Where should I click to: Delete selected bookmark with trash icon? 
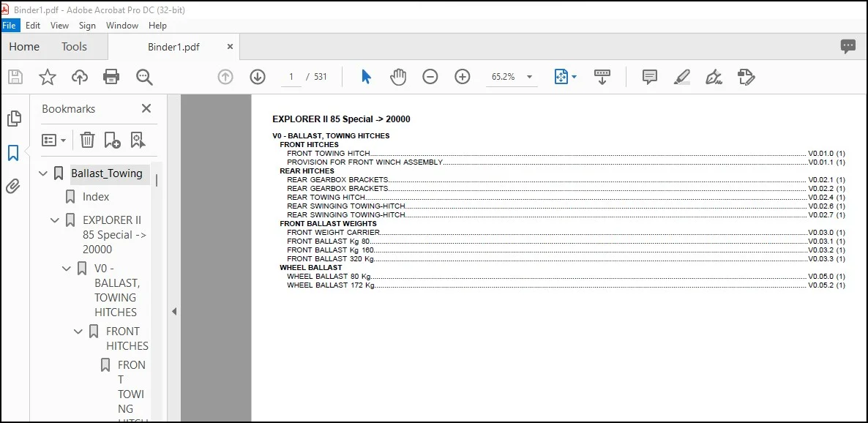88,140
